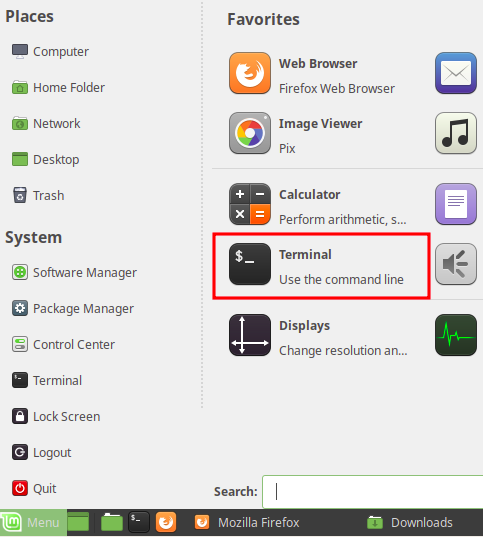483x537 pixels.
Task: Open Computer from Places
Action: pyautogui.click(x=50, y=51)
